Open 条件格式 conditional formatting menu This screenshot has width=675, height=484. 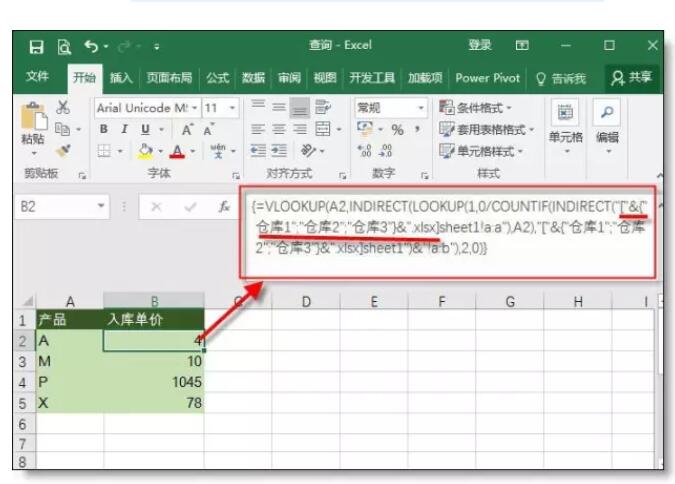tap(475, 108)
